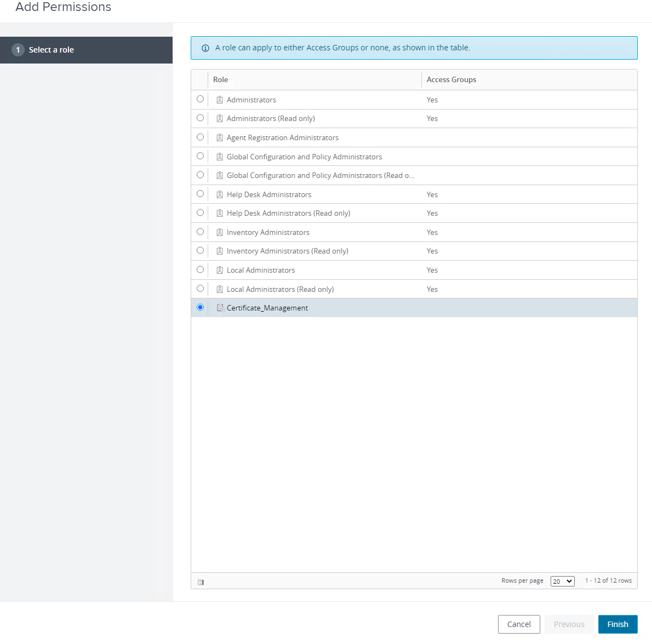This screenshot has width=652, height=644.
Task: Select Help Desk Administrators (Read only) radio
Action: [200, 212]
